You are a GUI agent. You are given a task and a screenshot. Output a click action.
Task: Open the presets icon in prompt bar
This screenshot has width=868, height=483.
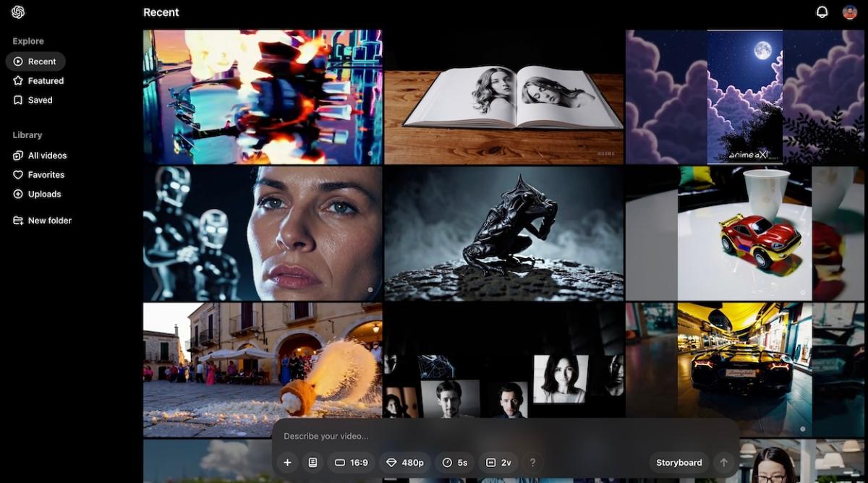312,463
